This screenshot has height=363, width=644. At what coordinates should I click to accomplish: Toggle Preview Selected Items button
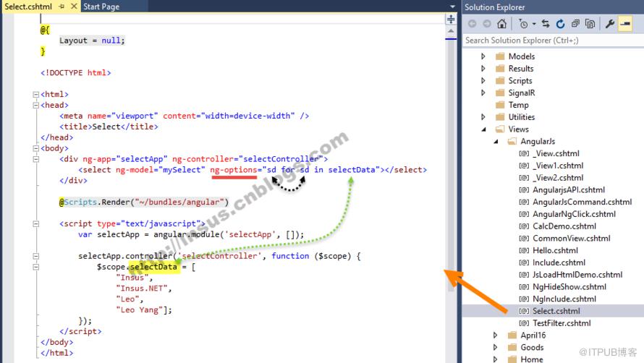click(625, 24)
